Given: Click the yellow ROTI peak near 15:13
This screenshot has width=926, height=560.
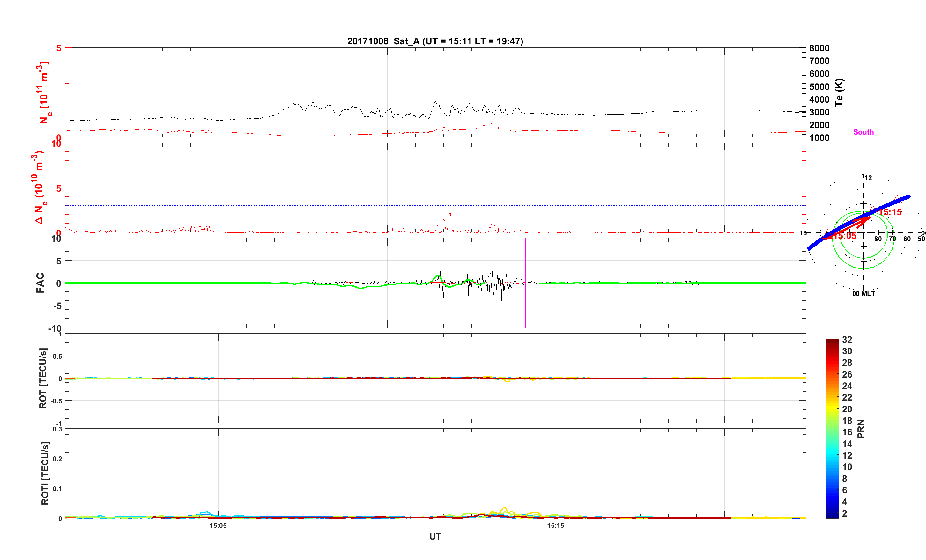Looking at the screenshot, I should click(504, 508).
